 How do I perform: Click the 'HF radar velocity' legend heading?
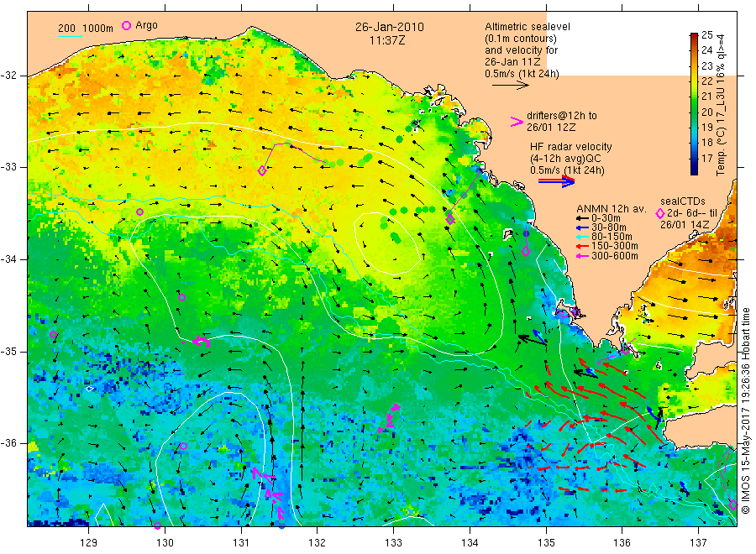click(571, 146)
